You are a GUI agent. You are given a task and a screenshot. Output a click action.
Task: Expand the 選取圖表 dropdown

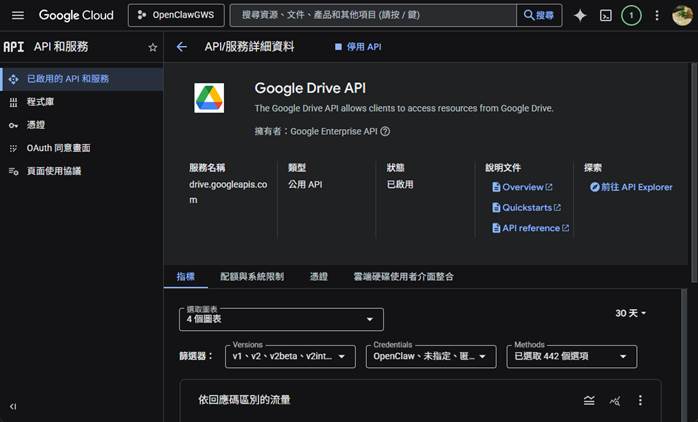[281, 319]
